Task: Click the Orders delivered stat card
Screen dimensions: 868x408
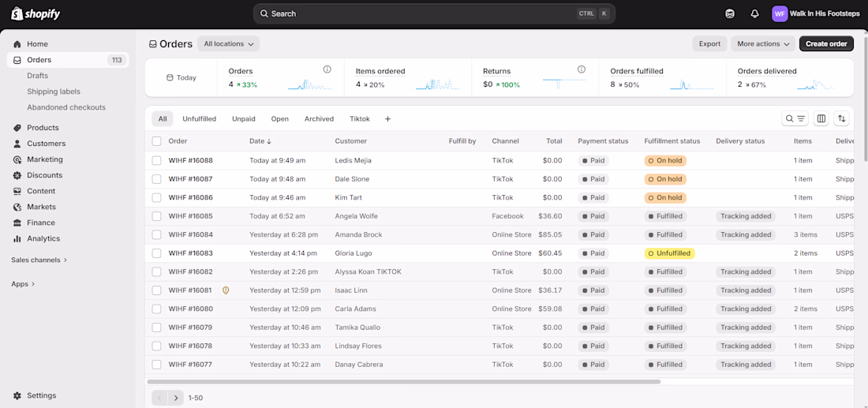Action: tap(789, 78)
